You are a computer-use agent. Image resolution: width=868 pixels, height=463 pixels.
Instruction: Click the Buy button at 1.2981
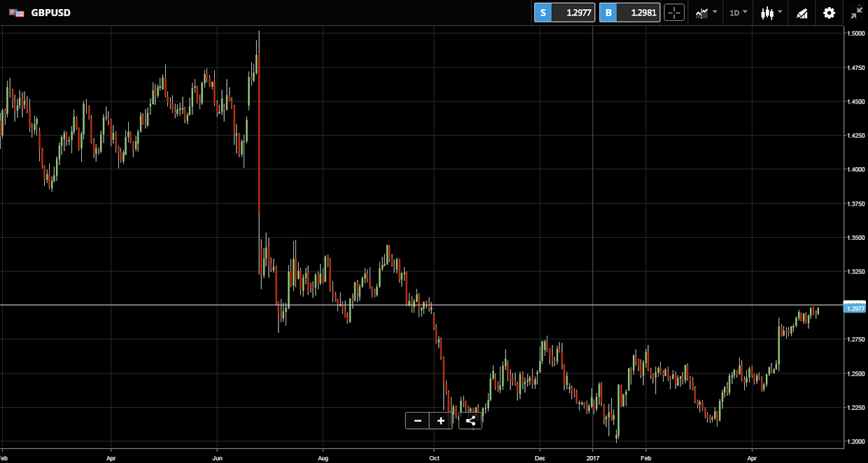[629, 13]
